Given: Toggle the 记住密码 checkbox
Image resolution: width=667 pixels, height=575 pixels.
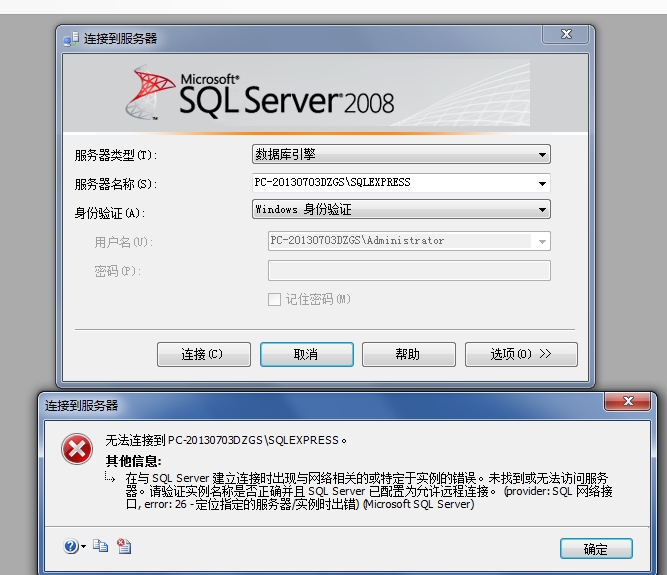Looking at the screenshot, I should pos(274,299).
